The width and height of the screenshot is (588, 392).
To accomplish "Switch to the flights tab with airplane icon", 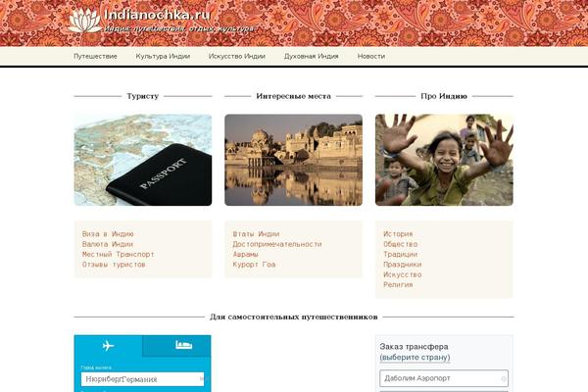I will (x=108, y=346).
